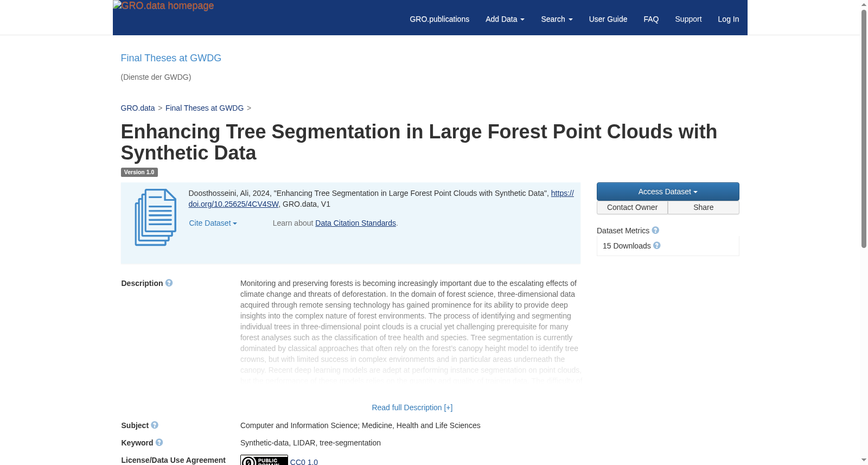Expand the Add Data menu
The height and width of the screenshot is (465, 868).
[x=505, y=19]
